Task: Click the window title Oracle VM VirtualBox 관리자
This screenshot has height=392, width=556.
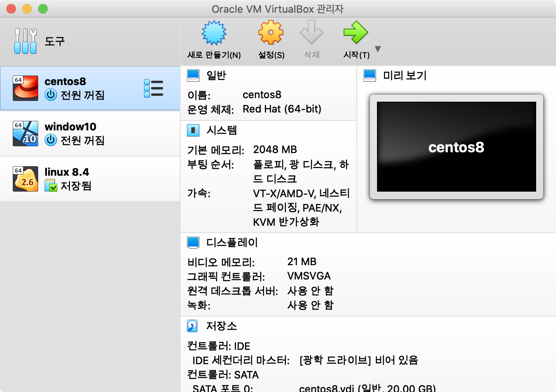Action: coord(278,9)
